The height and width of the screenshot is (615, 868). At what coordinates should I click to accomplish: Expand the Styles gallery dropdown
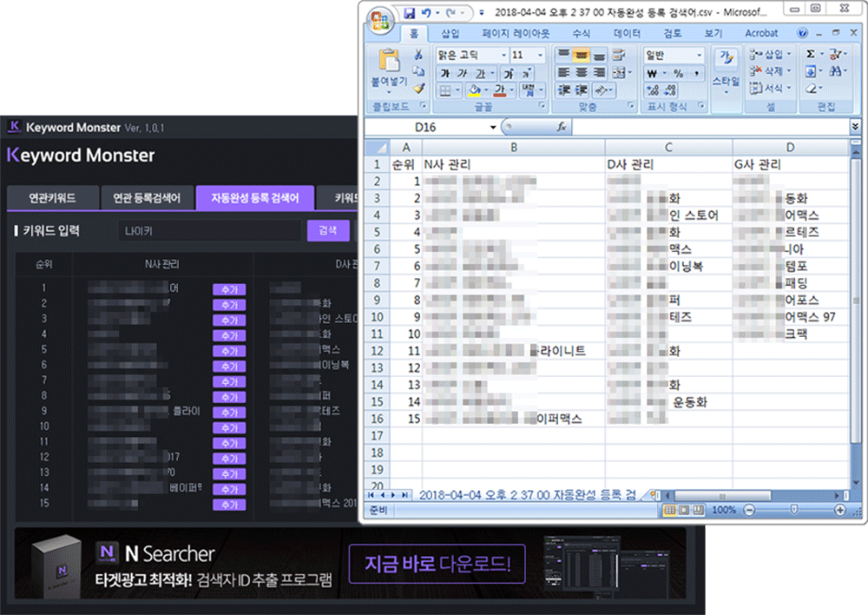pyautogui.click(x=727, y=92)
